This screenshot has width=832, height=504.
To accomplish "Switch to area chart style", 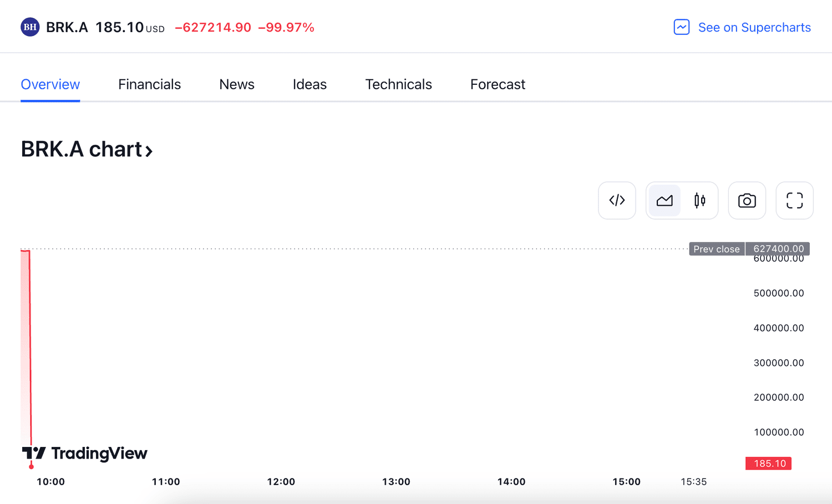I will coord(664,201).
